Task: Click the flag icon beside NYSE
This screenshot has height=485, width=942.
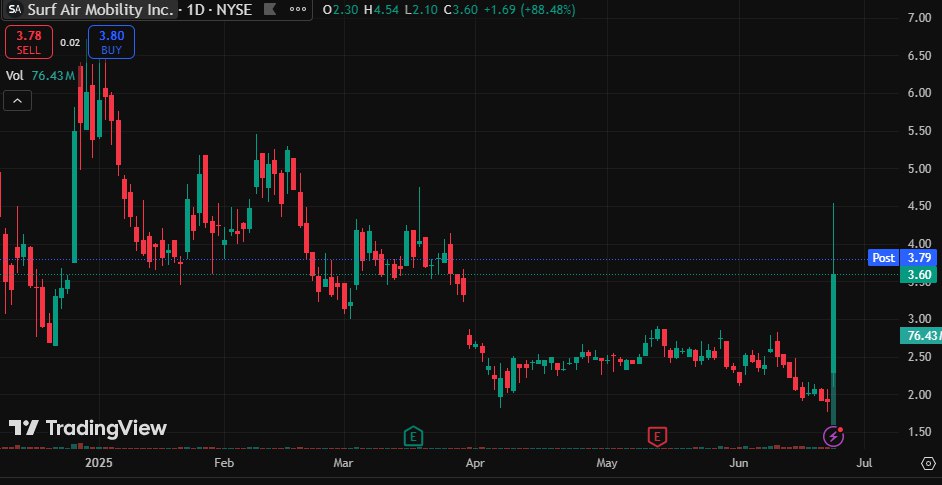Action: [x=270, y=10]
